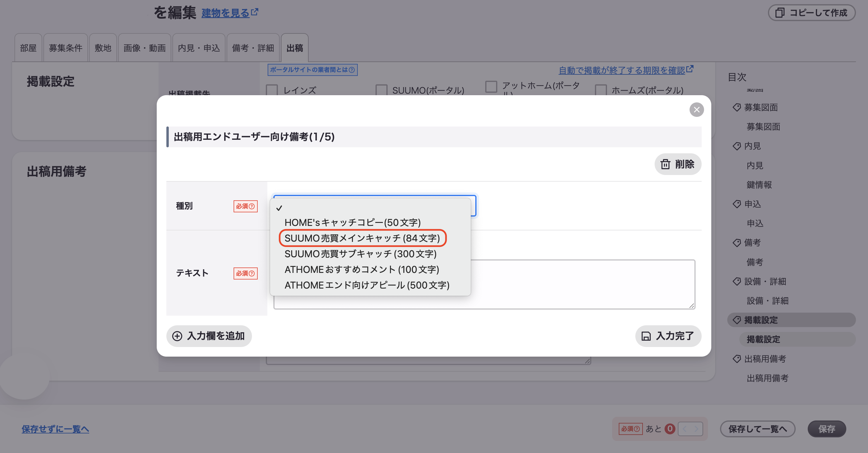The width and height of the screenshot is (868, 453).
Task: Click the 入力完了 button
Action: tap(668, 336)
